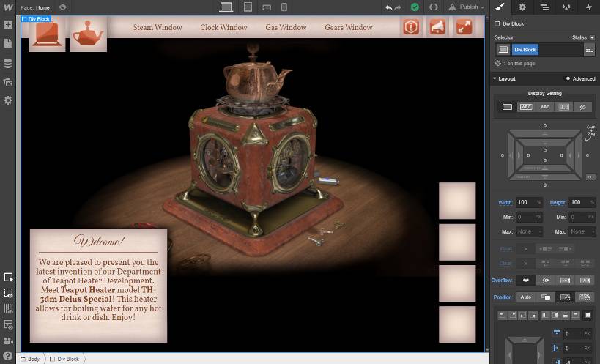Click the code export icon

coord(434,7)
